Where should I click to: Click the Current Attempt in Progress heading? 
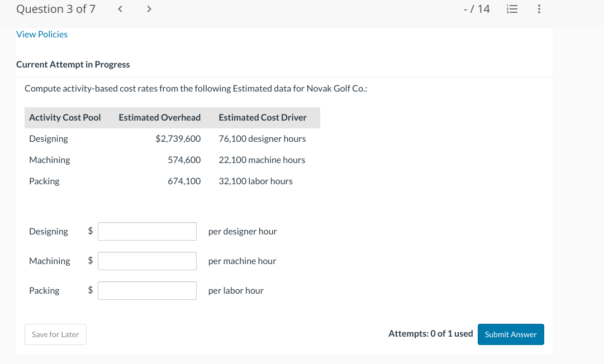(73, 64)
